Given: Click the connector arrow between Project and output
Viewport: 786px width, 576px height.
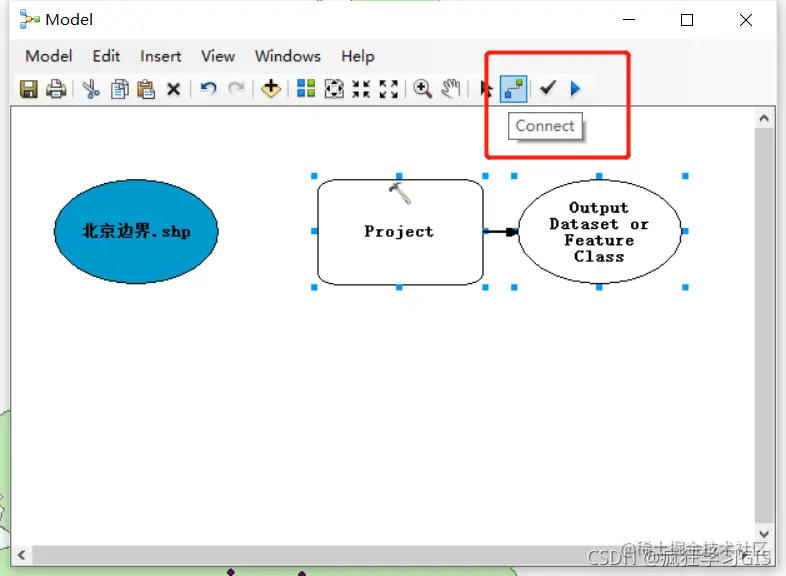Looking at the screenshot, I should [501, 232].
